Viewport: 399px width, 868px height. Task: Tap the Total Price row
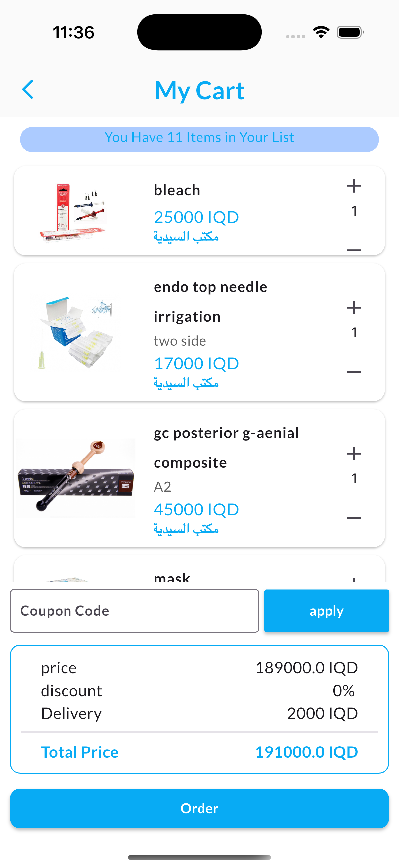tap(199, 752)
